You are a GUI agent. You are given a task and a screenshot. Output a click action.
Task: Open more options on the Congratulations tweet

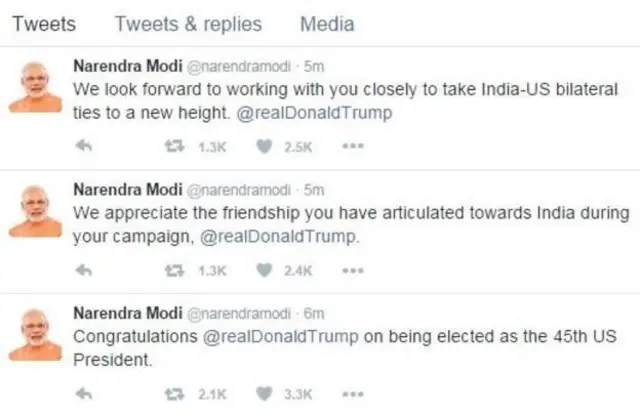pyautogui.click(x=351, y=394)
